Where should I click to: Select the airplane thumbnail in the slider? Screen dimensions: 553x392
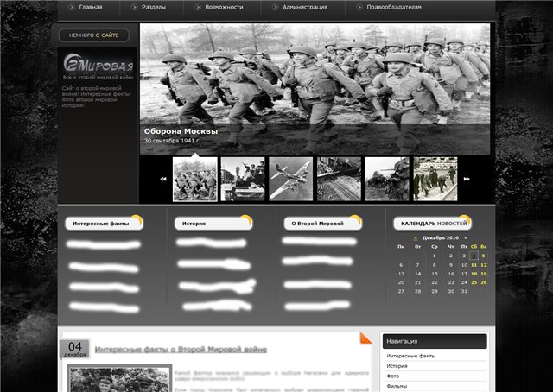290,179
